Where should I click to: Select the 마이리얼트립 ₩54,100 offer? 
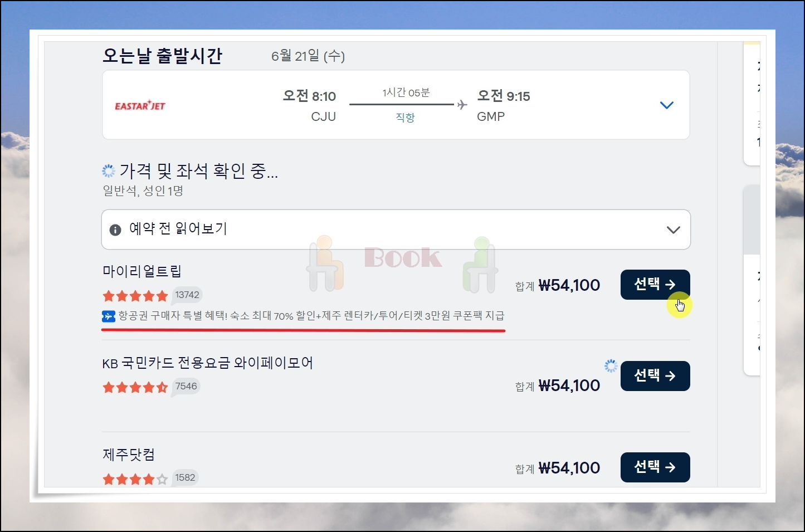(x=655, y=285)
